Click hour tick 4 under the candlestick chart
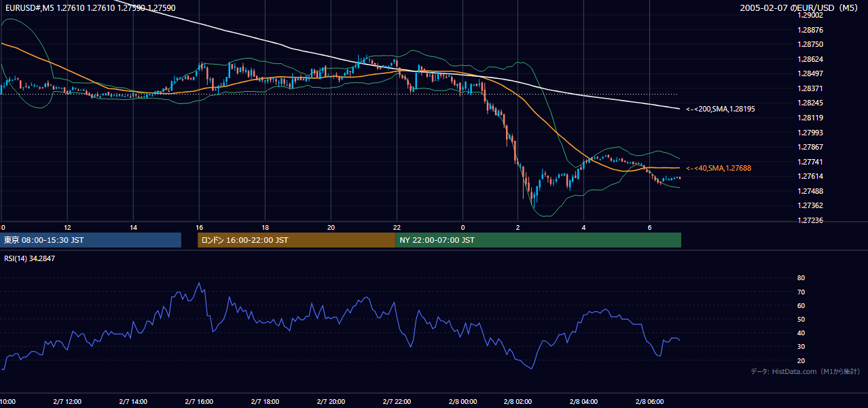Viewport: 868px width, 408px height. tap(583, 227)
